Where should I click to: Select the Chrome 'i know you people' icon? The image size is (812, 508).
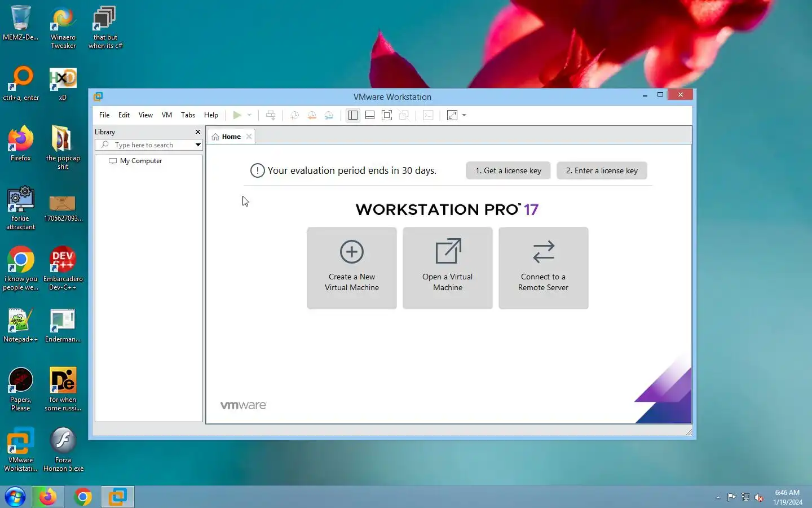point(21,269)
